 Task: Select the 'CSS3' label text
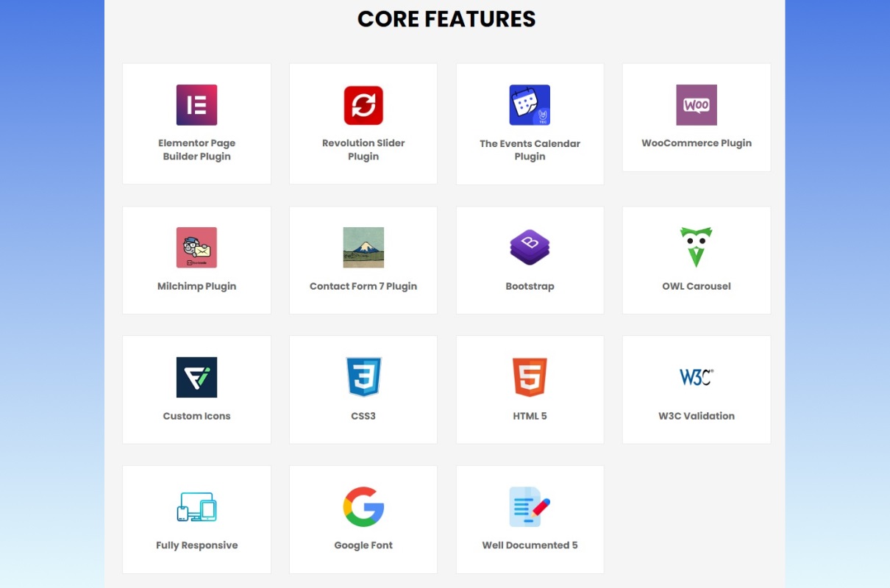coord(363,416)
